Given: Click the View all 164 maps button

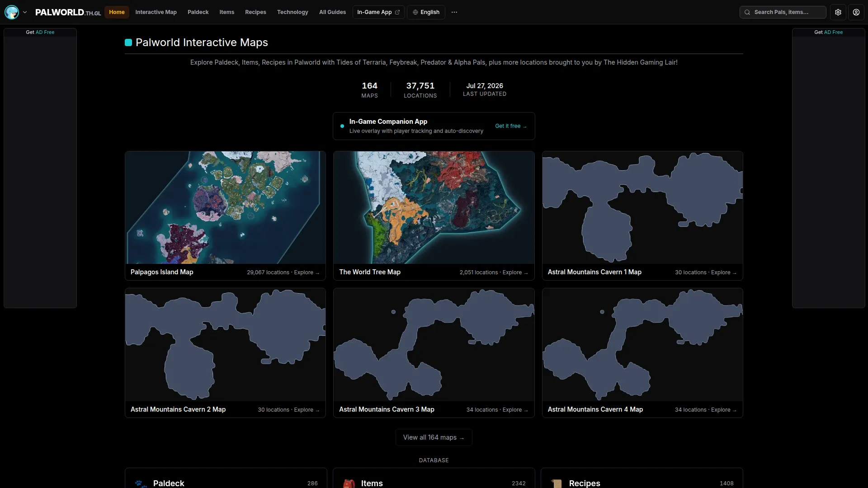Looking at the screenshot, I should (x=434, y=437).
